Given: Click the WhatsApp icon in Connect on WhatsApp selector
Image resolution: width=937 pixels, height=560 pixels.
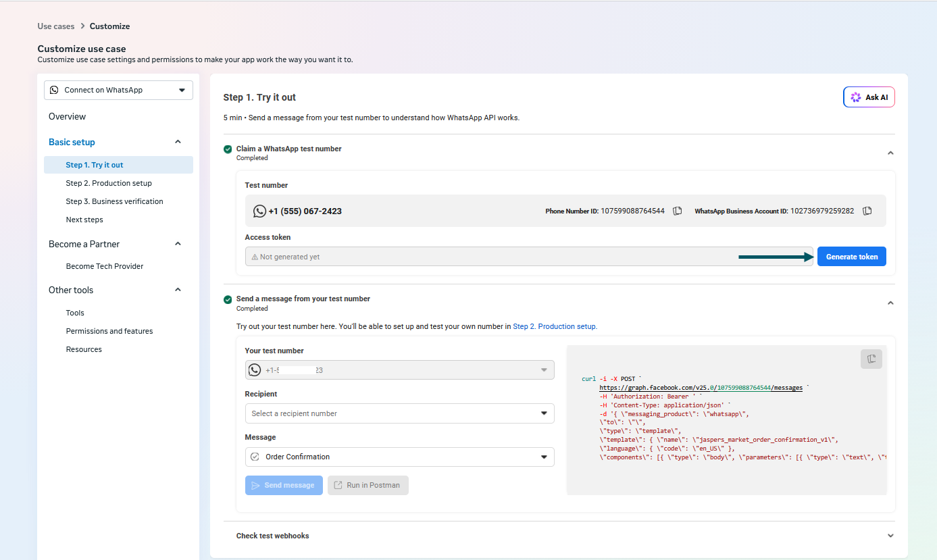Looking at the screenshot, I should tap(55, 90).
